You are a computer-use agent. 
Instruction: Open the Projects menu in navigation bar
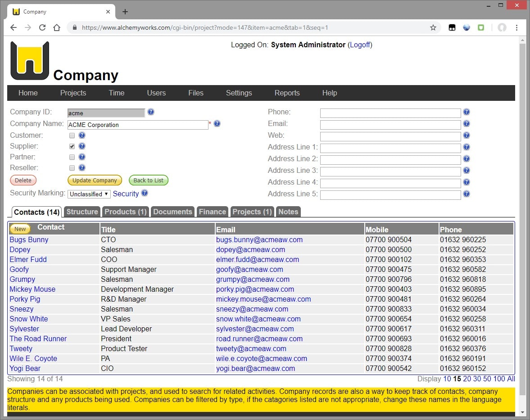[x=73, y=93]
